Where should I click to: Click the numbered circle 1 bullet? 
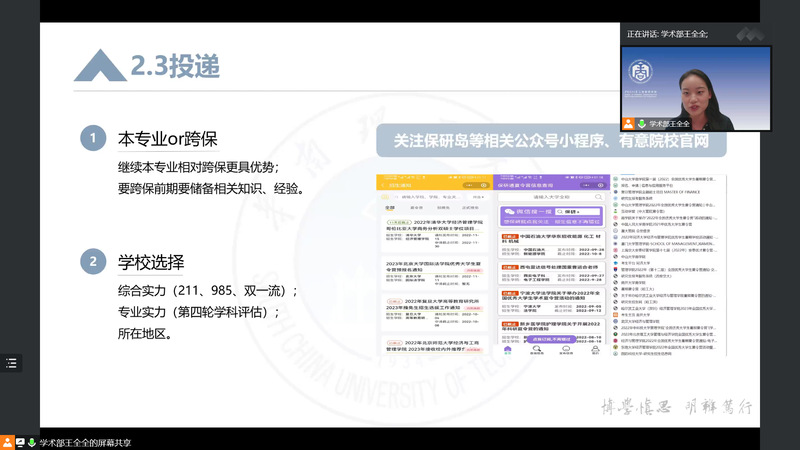click(x=92, y=138)
